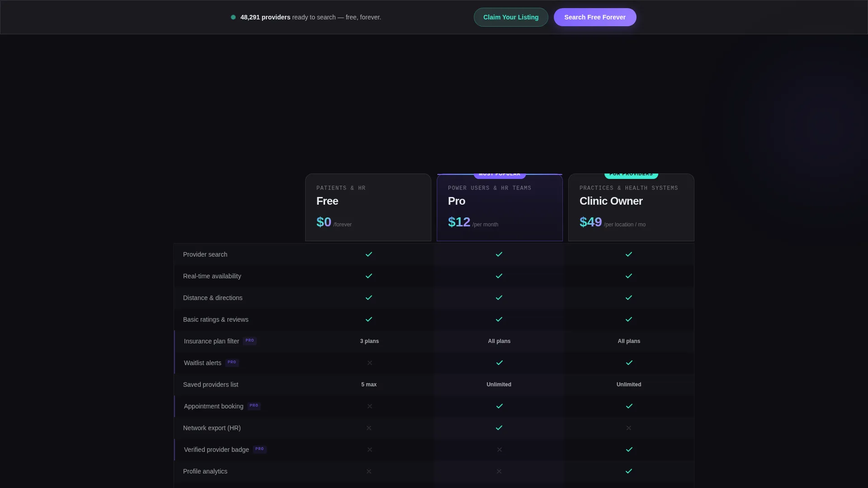The image size is (868, 488).
Task: Click the Free plan checkmark for Provider search
Action: [x=369, y=254]
